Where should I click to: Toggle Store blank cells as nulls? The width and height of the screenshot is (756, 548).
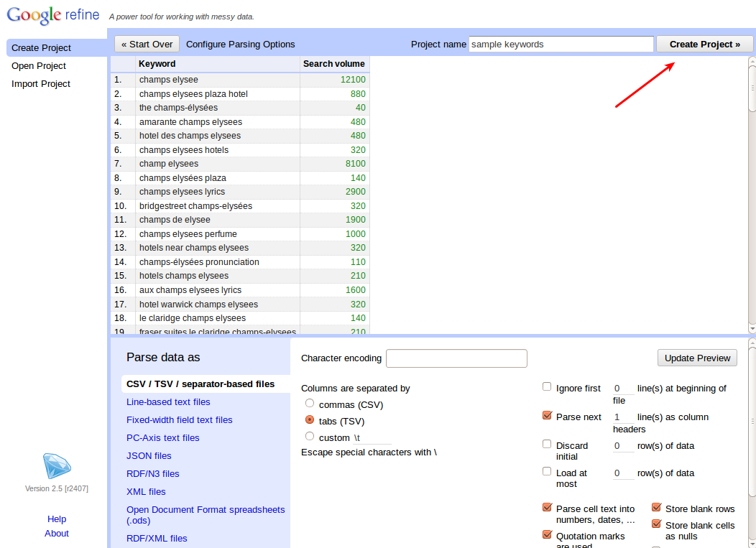656,524
